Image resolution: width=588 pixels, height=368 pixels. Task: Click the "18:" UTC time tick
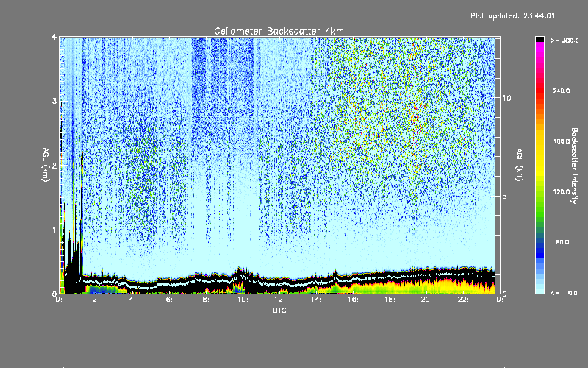(390, 300)
